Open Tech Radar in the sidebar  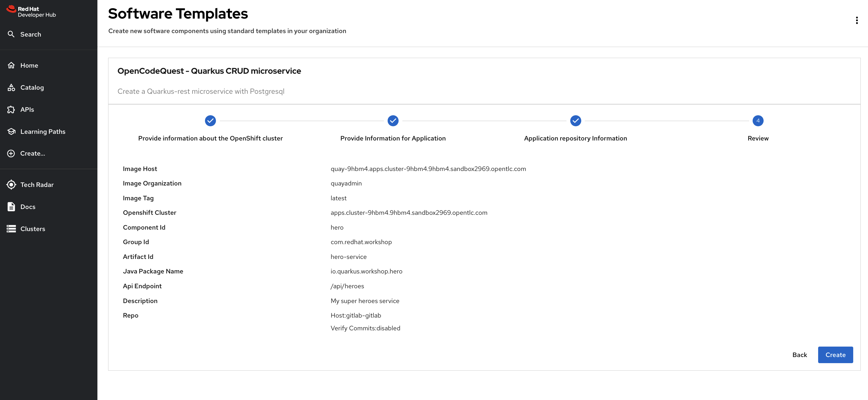tap(48, 185)
